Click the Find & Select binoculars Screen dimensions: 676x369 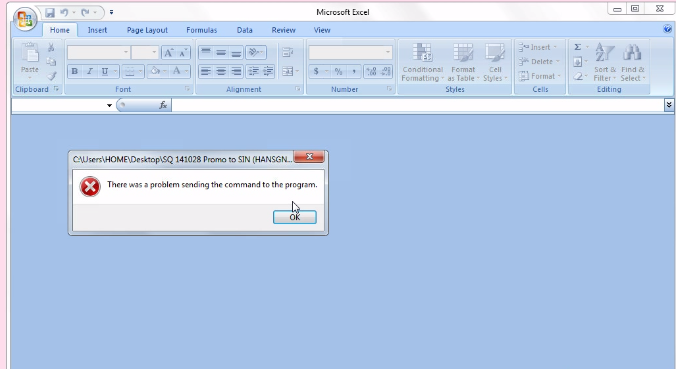632,53
